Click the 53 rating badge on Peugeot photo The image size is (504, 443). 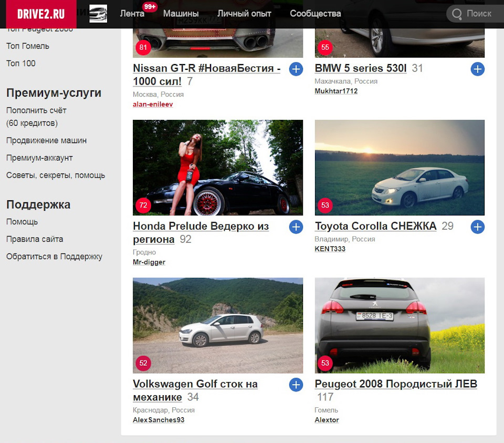coord(325,363)
